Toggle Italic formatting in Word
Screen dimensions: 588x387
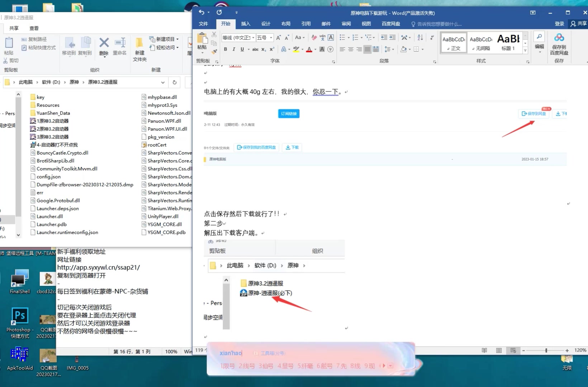point(234,49)
